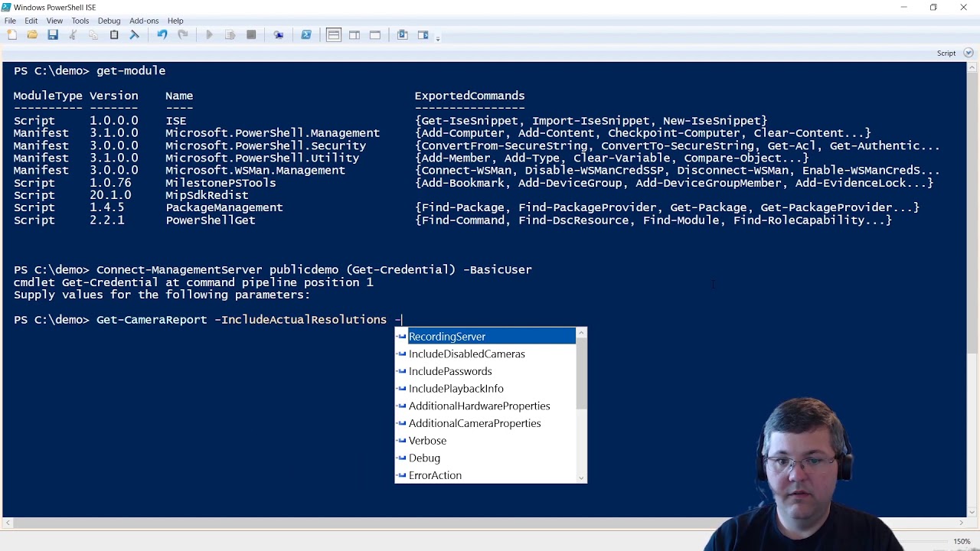Click -IncludeActualResolutions parameter text
This screenshot has height=551, width=980.
[300, 320]
